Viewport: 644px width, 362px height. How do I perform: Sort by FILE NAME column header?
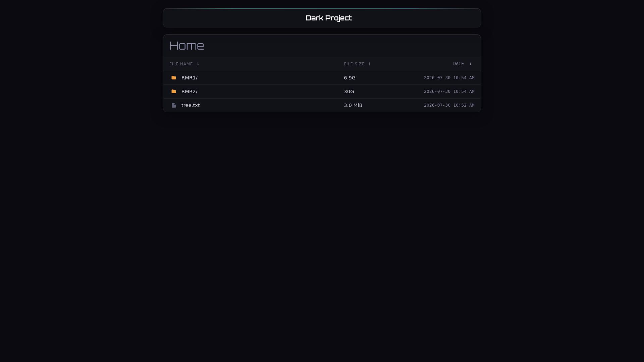pyautogui.click(x=181, y=64)
